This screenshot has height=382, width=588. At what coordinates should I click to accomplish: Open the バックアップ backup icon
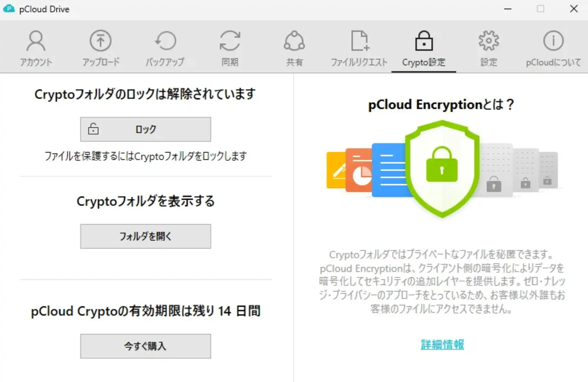[165, 41]
